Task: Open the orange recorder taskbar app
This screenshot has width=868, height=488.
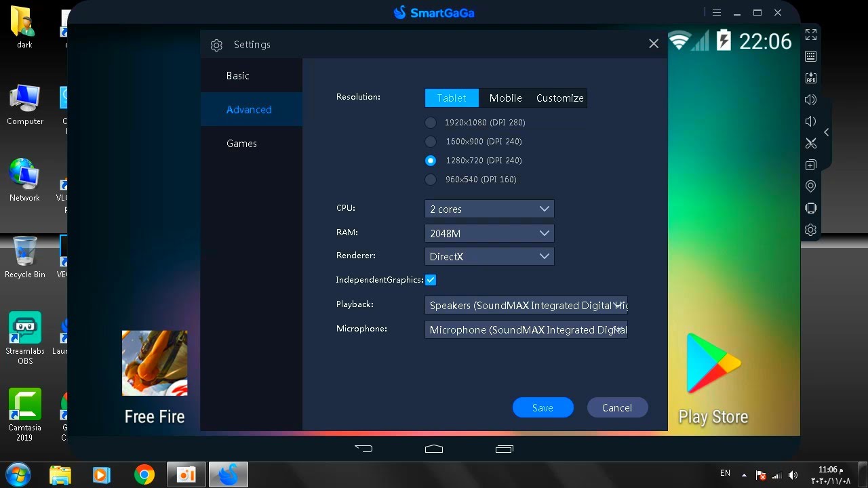Action: click(186, 474)
